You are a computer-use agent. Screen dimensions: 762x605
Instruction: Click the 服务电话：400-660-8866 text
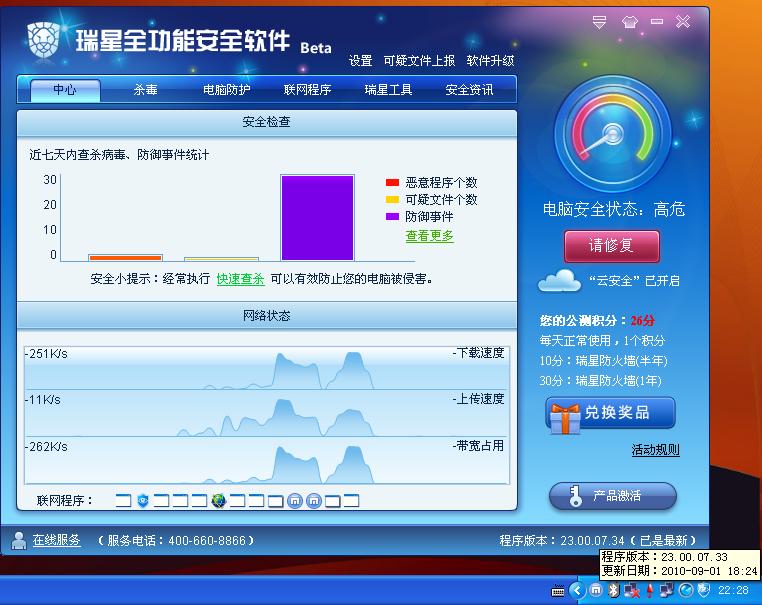176,541
